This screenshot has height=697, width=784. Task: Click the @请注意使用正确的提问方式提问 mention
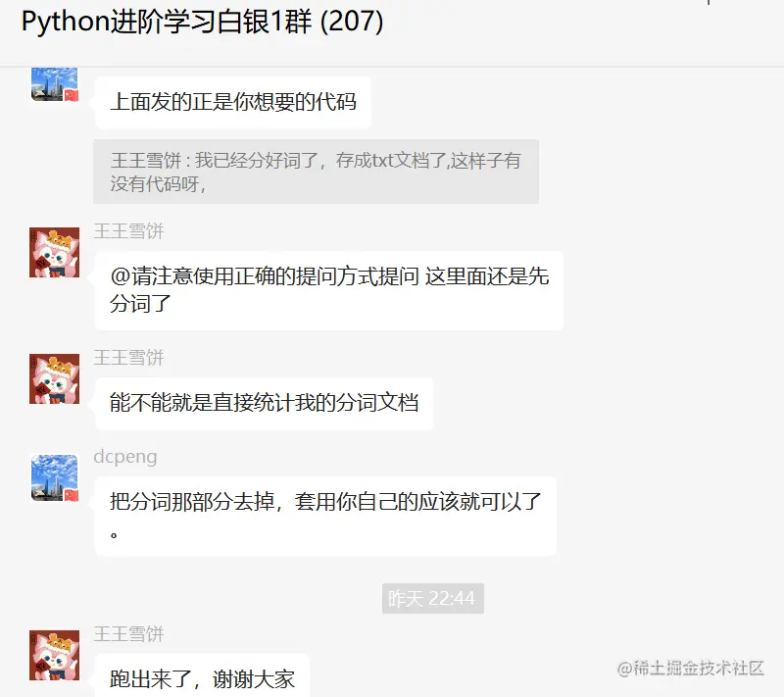click(265, 276)
